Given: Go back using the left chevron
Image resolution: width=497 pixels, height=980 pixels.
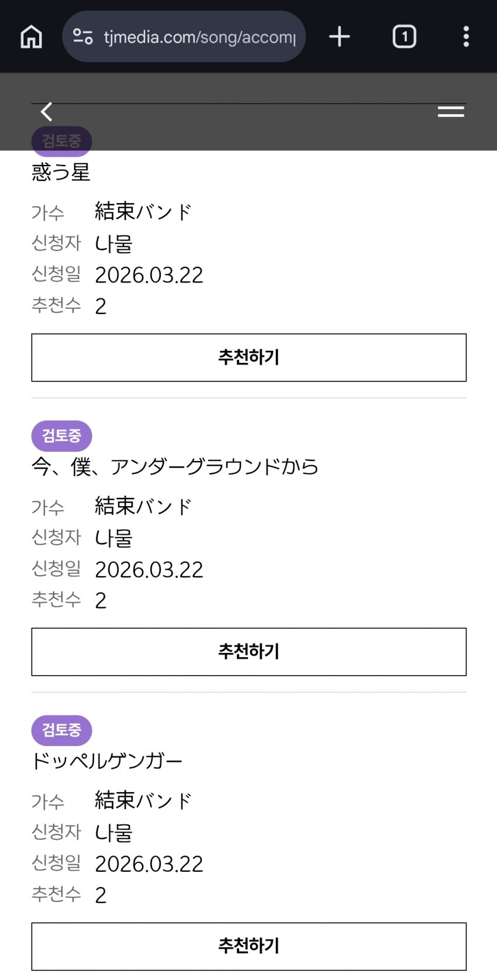Looking at the screenshot, I should coord(46,111).
